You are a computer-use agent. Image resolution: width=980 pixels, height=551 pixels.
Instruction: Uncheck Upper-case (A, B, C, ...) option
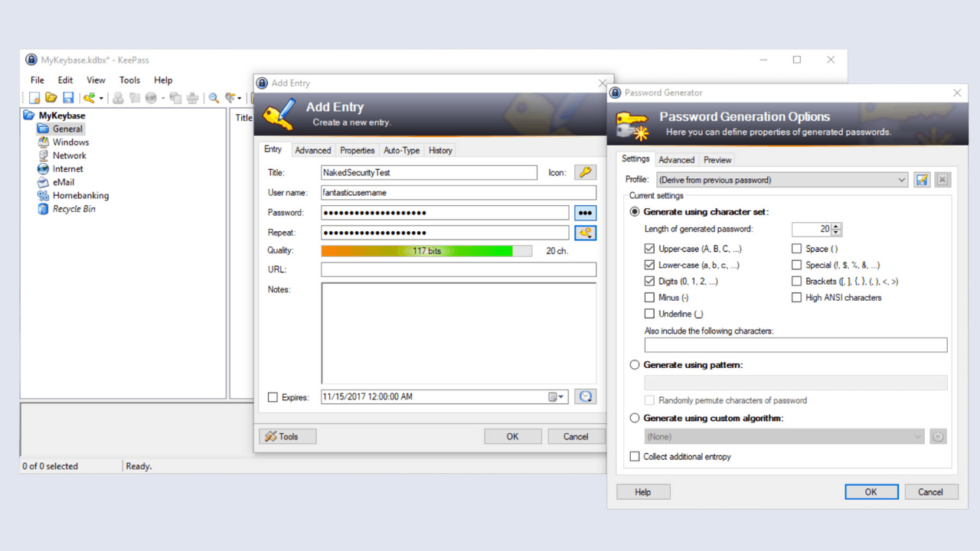[650, 249]
